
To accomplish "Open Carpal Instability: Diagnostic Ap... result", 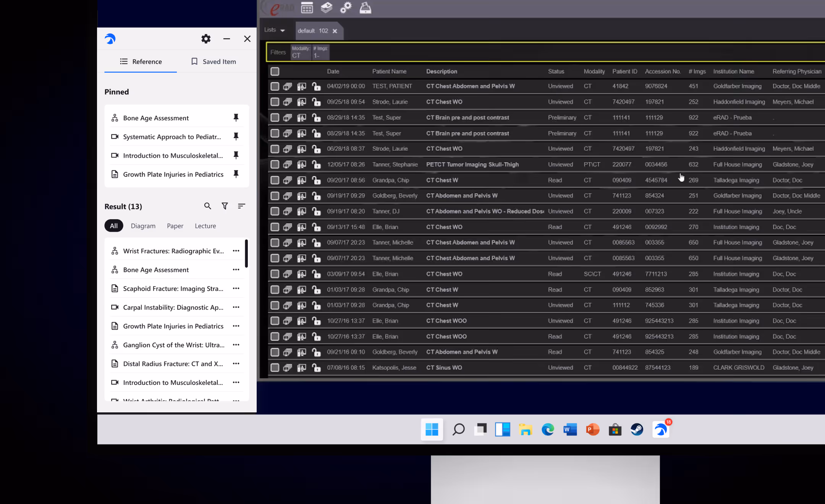I will pos(173,307).
